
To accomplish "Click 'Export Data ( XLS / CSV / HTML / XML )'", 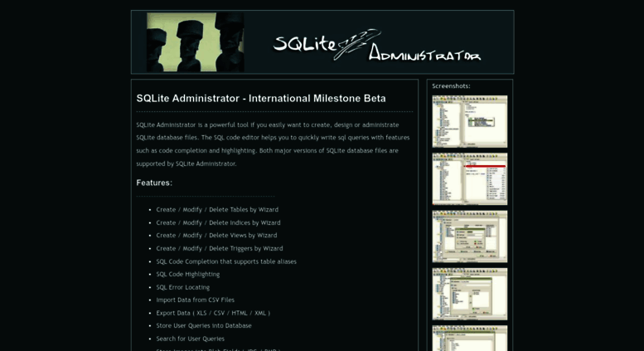I will click(213, 313).
